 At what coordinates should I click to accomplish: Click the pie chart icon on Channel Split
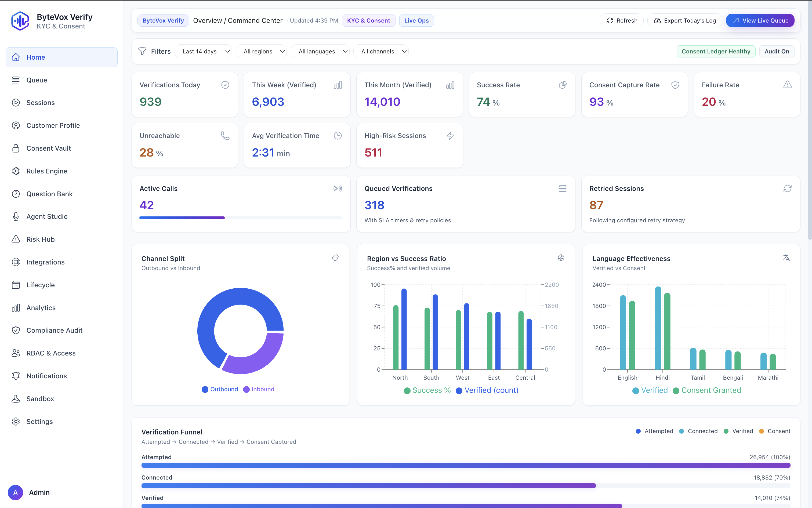pyautogui.click(x=335, y=258)
